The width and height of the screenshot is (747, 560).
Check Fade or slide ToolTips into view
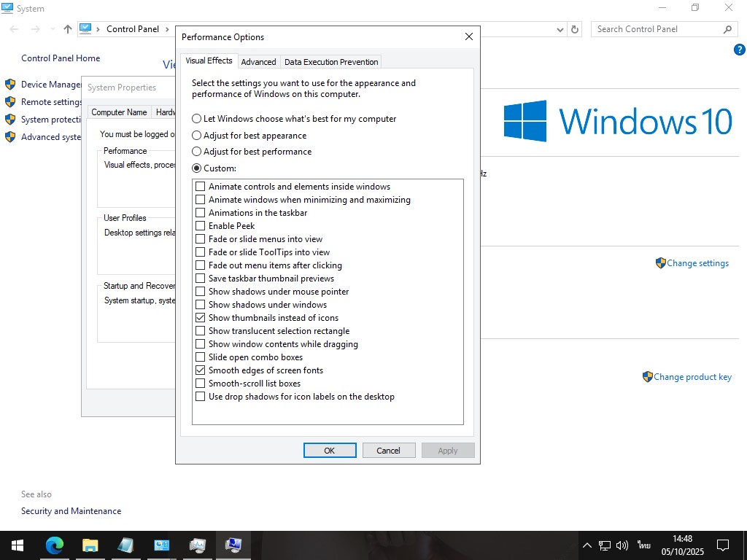coord(200,252)
